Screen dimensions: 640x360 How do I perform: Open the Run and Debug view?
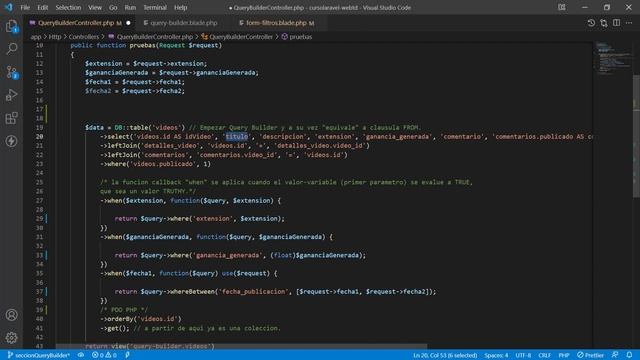point(11,95)
